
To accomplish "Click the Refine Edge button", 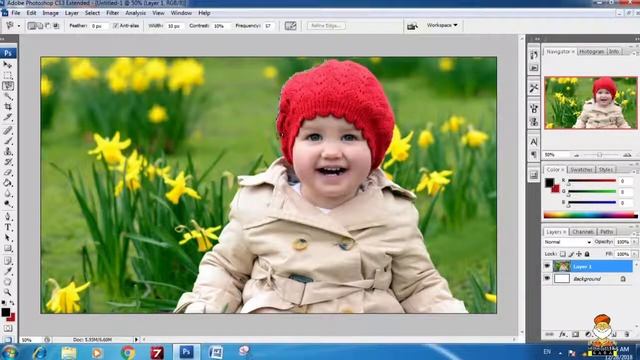I will pyautogui.click(x=326, y=26).
